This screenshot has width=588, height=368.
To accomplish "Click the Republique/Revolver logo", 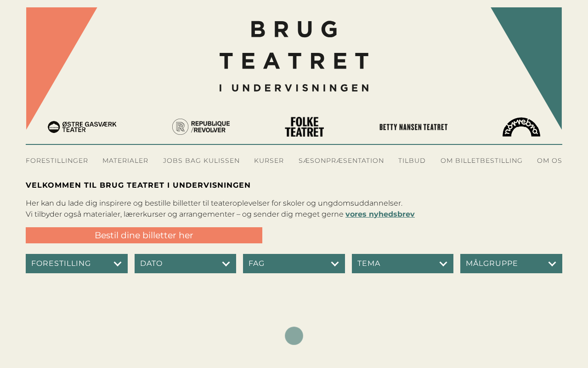I will 201,126.
